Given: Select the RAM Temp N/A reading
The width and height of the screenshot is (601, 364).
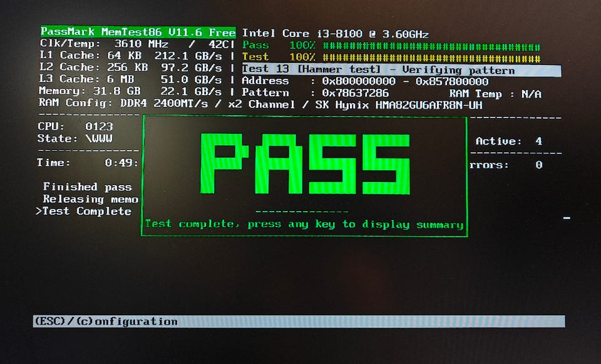Looking at the screenshot, I should point(495,94).
